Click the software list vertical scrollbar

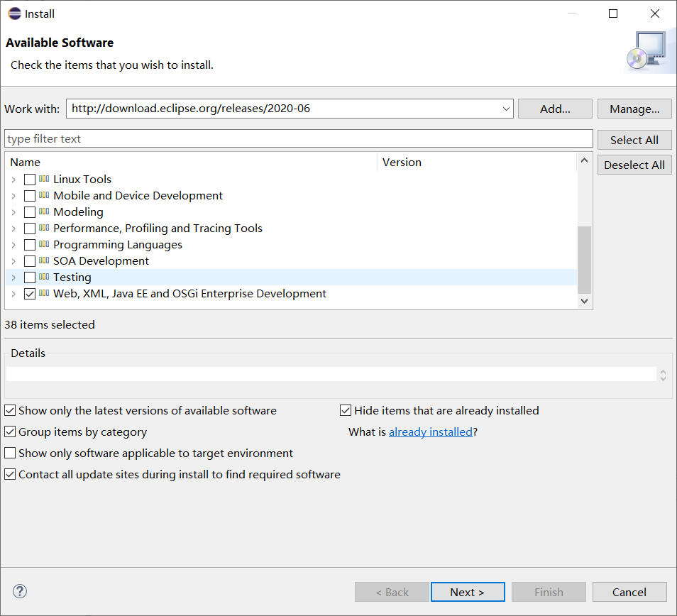tap(584, 260)
